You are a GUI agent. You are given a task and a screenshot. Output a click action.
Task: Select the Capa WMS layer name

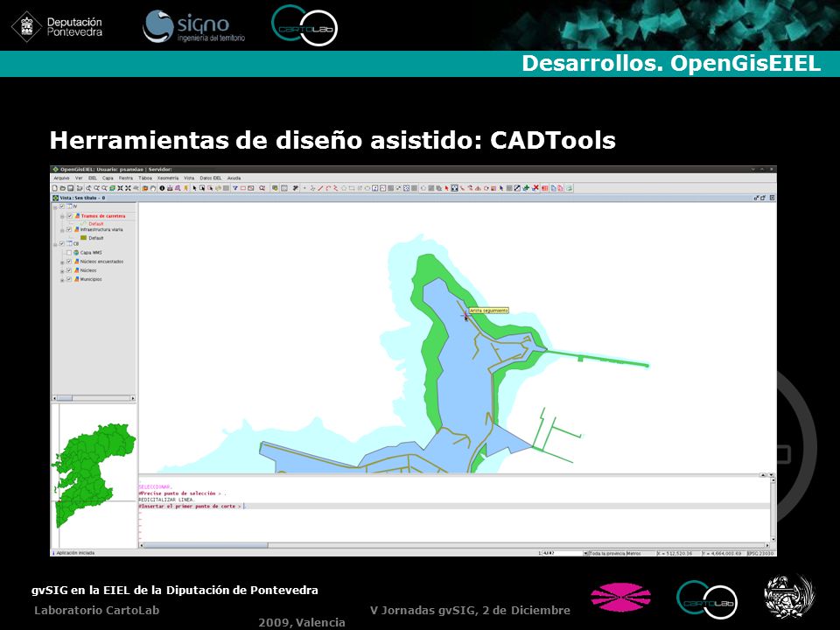point(91,252)
